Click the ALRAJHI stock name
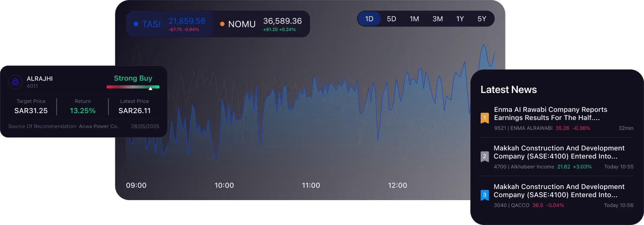 pos(39,78)
